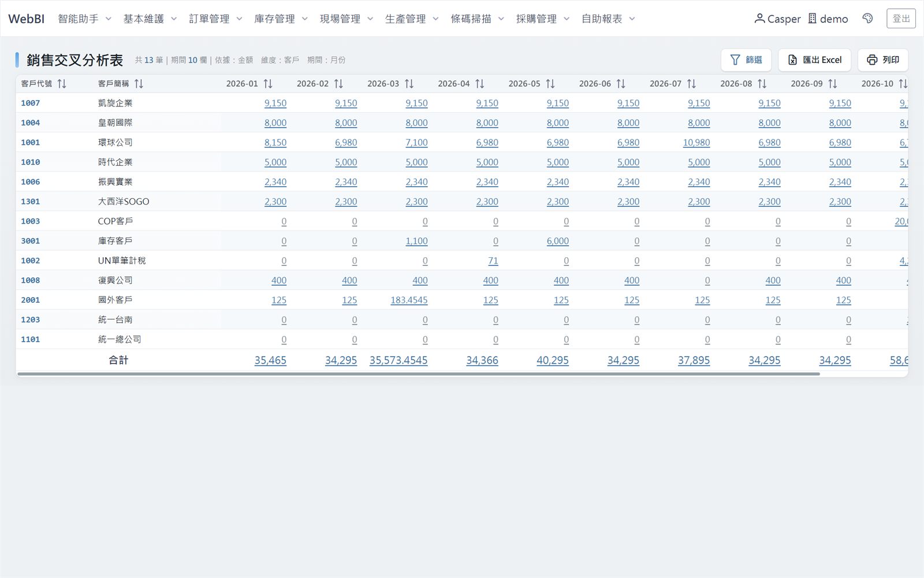The width and height of the screenshot is (924, 578).
Task: Click the 列印 print button
Action: click(x=883, y=60)
